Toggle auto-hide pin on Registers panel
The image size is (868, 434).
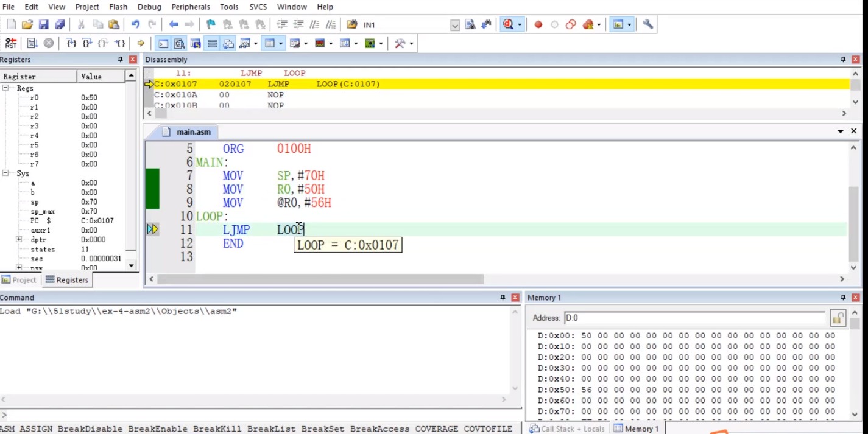[121, 60]
